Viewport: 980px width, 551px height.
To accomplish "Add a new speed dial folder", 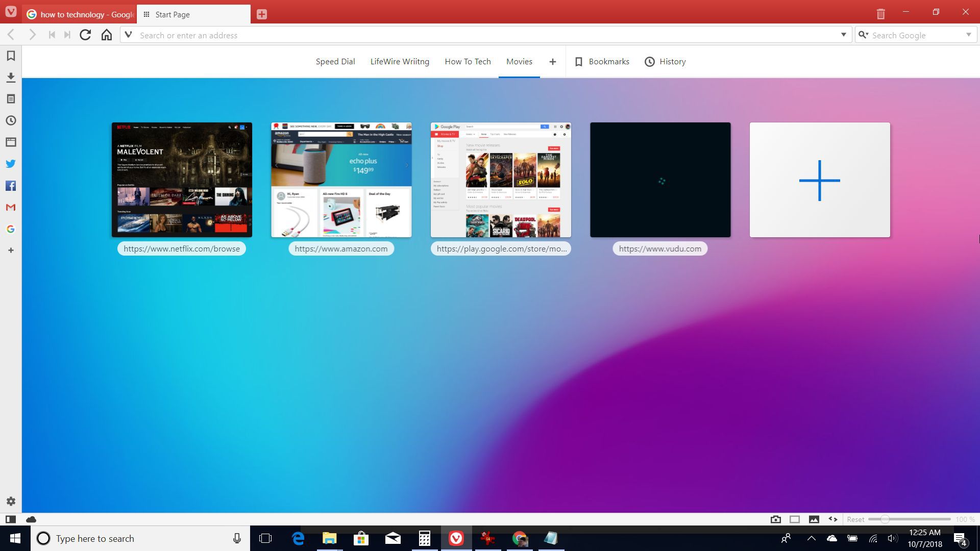I will 552,62.
